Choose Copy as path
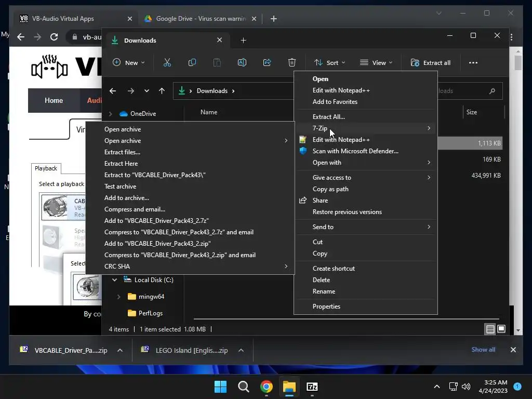 coord(366,189)
